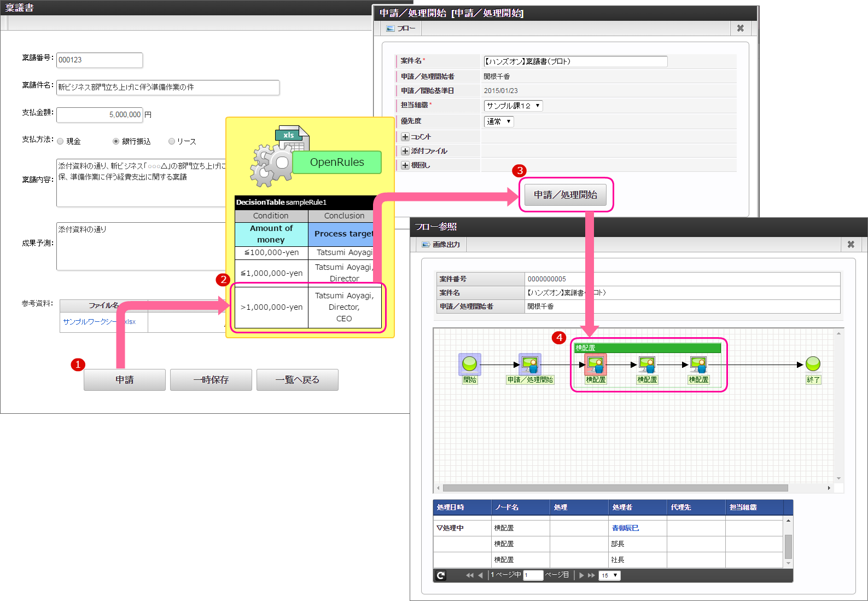Click the 開始 start node icon
This screenshot has width=868, height=601.
tap(469, 364)
